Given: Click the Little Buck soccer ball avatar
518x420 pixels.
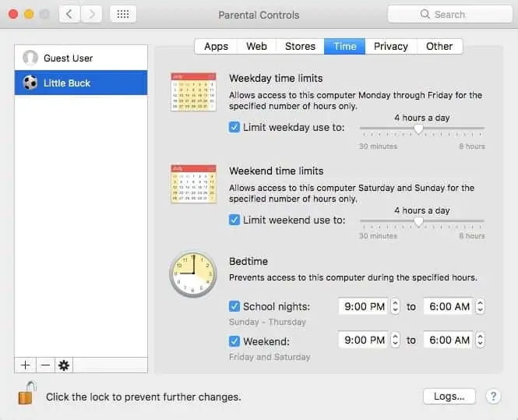Looking at the screenshot, I should coord(30,83).
